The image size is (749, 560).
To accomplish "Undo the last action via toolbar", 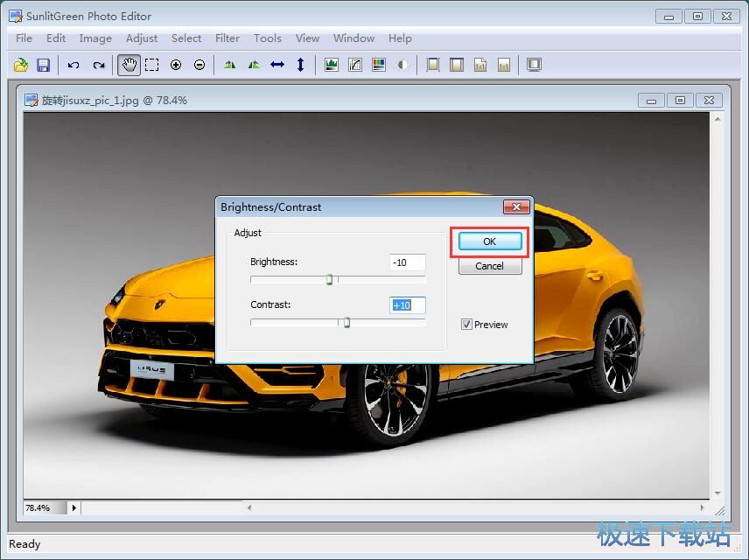I will (x=73, y=65).
